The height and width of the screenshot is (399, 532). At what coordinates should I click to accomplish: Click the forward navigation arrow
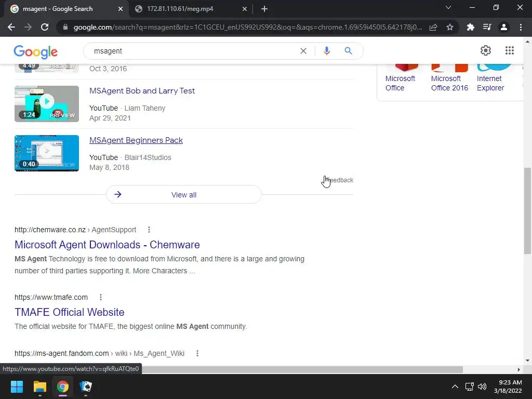coord(28,27)
